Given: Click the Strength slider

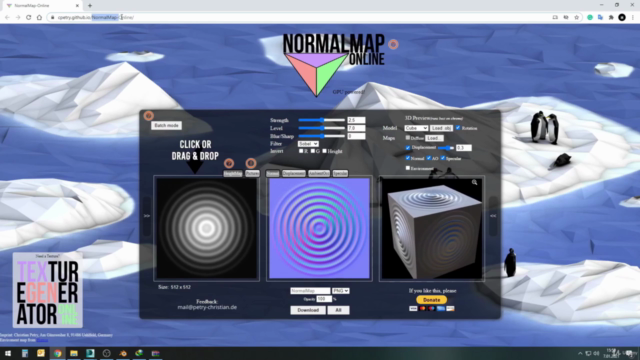Looking at the screenshot, I should coord(322,120).
